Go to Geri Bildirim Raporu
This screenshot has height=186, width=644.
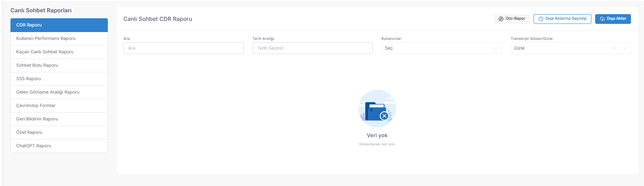[59, 119]
